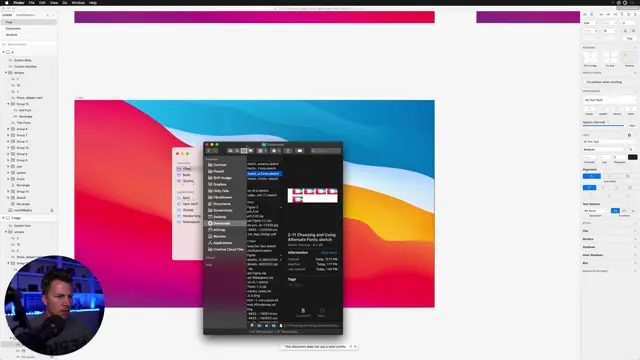Select the highlighted .sketch file row
Screen dimensions: 640x360
264,173
